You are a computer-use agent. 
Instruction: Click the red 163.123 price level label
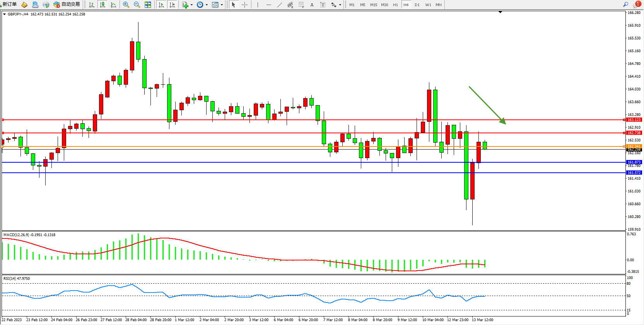634,120
